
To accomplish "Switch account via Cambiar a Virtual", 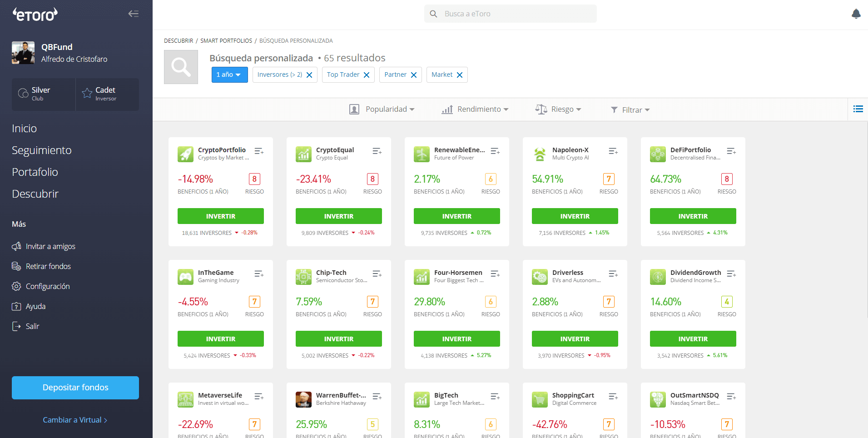I will click(x=75, y=420).
